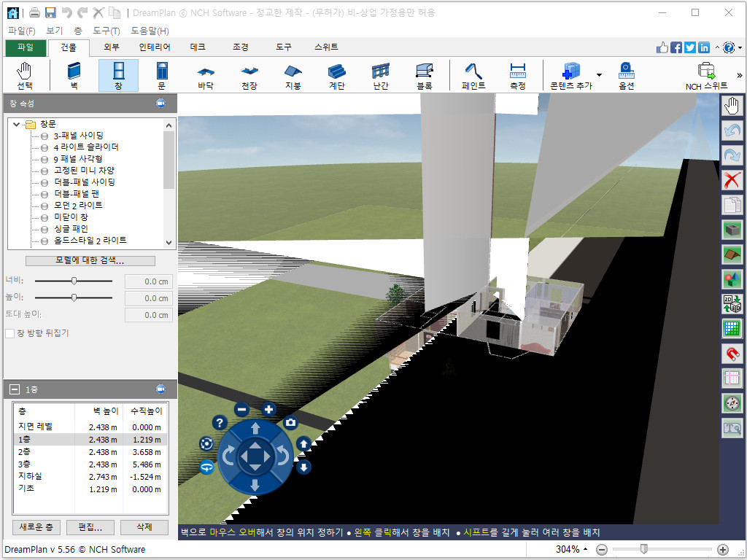
Task: Click the Facebook share icon
Action: (x=676, y=47)
